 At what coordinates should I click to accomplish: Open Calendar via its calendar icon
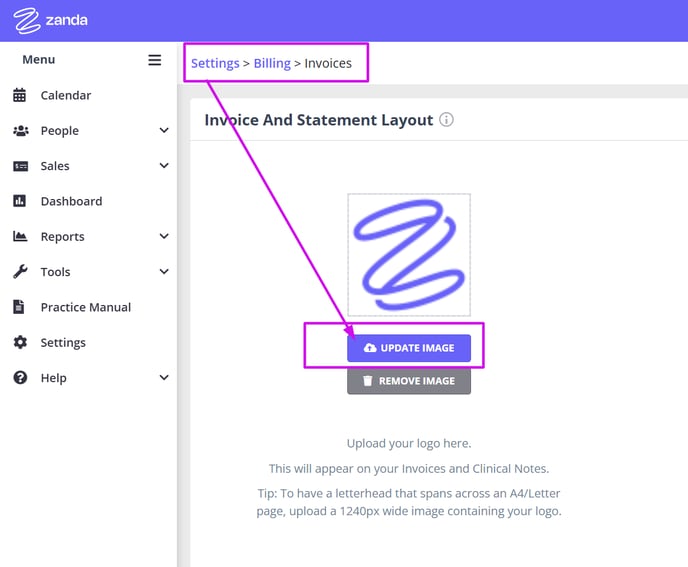pyautogui.click(x=20, y=95)
